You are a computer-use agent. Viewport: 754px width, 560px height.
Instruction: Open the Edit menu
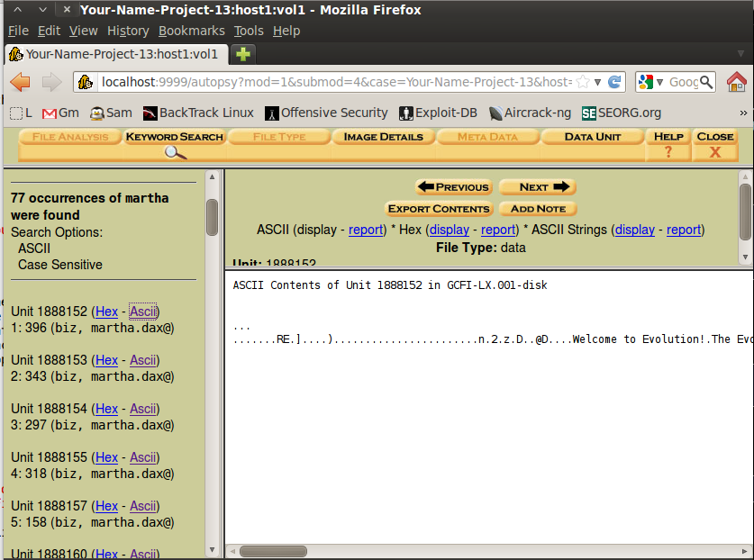tap(49, 31)
